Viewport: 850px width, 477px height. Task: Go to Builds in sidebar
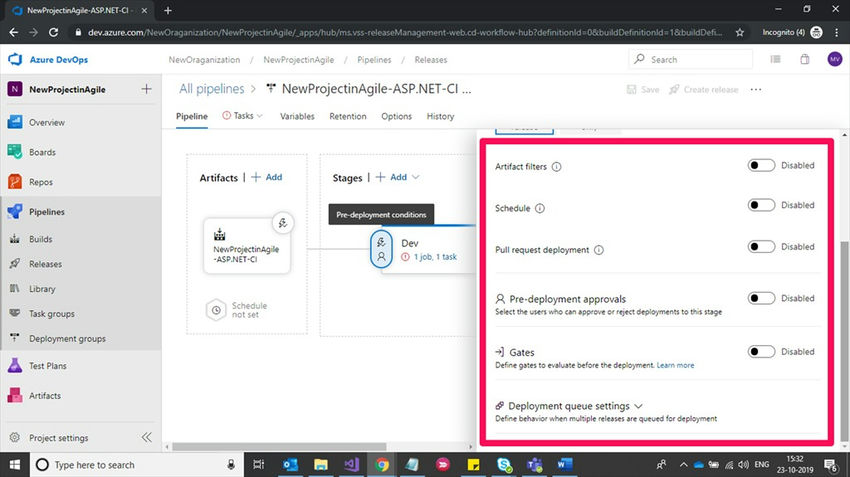point(41,239)
